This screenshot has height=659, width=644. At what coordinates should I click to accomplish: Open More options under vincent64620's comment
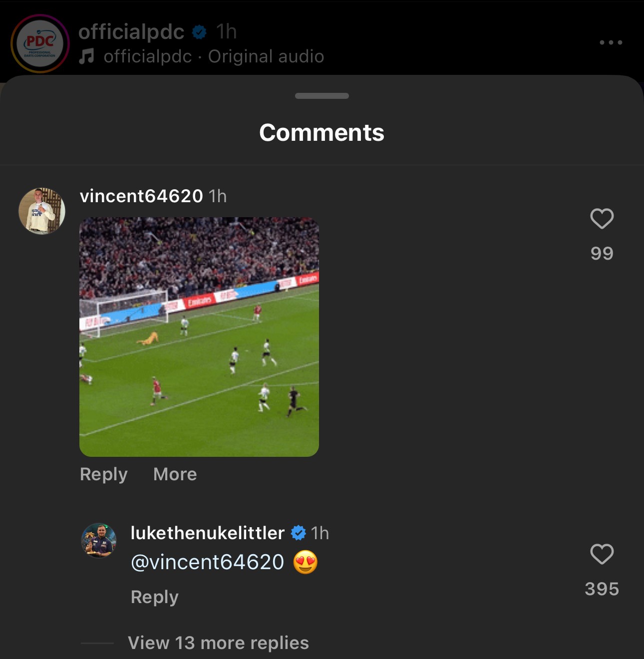tap(175, 474)
